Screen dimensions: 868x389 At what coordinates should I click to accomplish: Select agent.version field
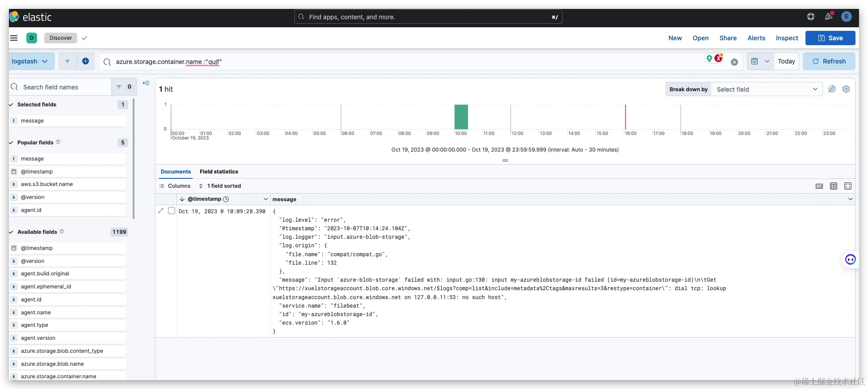click(x=68, y=338)
